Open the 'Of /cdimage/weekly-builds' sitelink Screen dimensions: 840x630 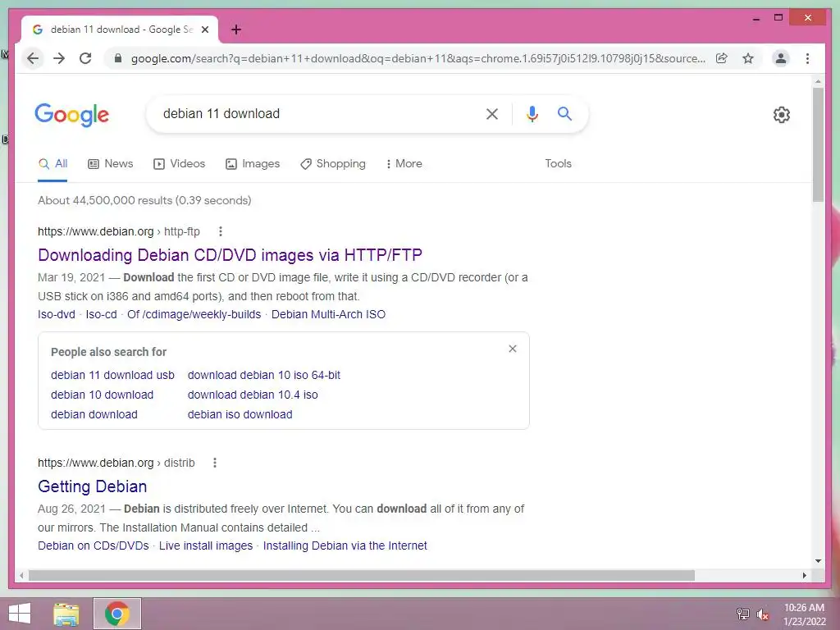point(194,314)
